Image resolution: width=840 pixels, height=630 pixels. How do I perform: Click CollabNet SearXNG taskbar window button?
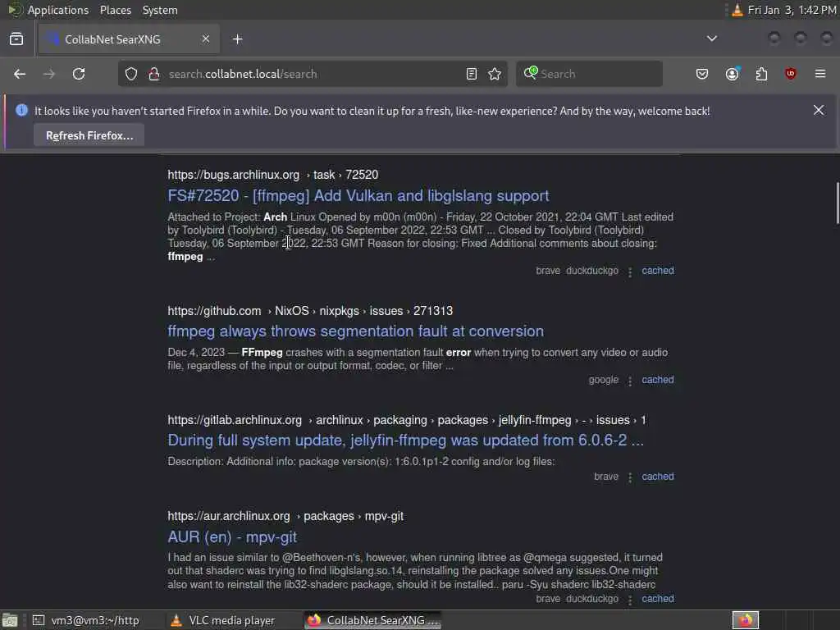373,620
